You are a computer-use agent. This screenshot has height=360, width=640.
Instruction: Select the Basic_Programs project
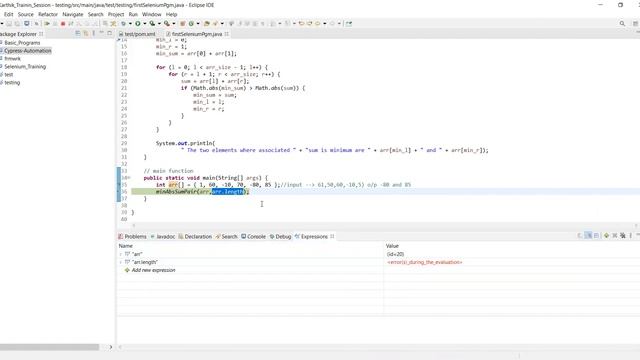click(22, 42)
